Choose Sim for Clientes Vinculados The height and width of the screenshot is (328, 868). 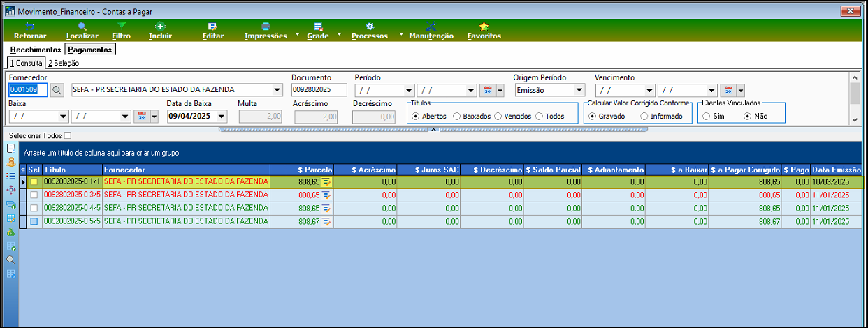[707, 117]
